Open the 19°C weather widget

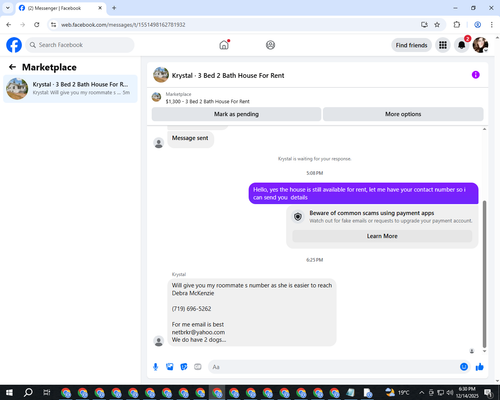point(397,392)
